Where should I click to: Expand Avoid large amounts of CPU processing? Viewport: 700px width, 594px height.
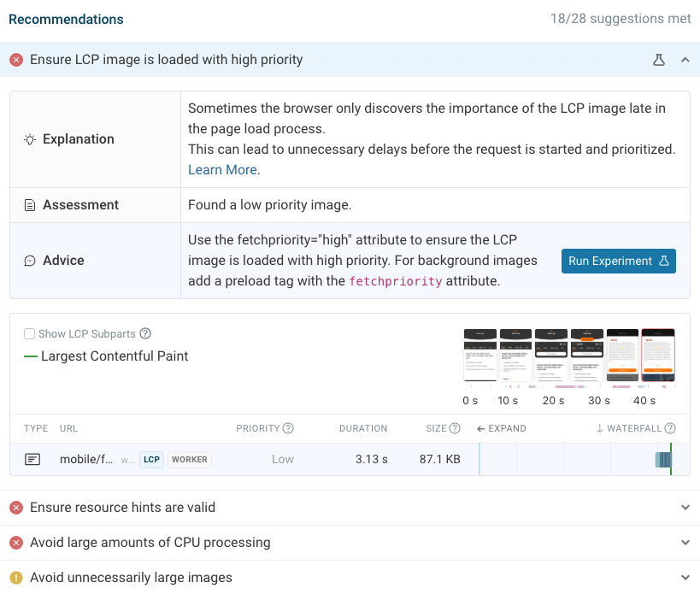tap(685, 542)
